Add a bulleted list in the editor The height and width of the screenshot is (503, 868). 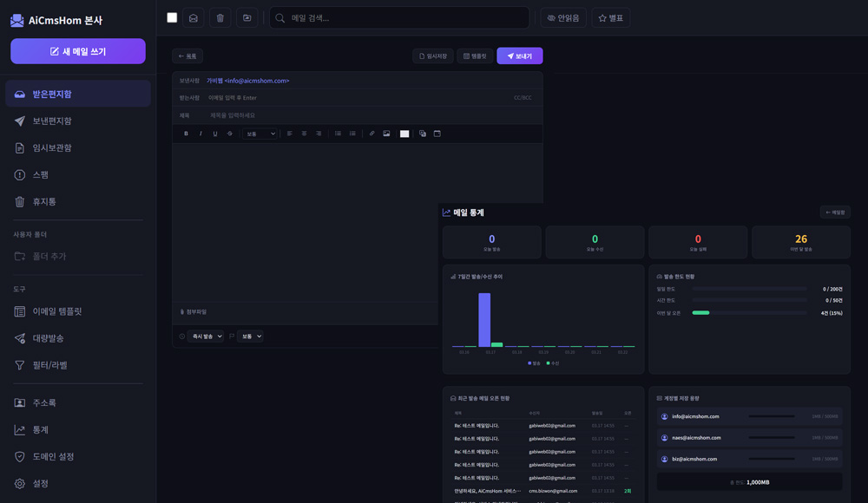click(338, 134)
